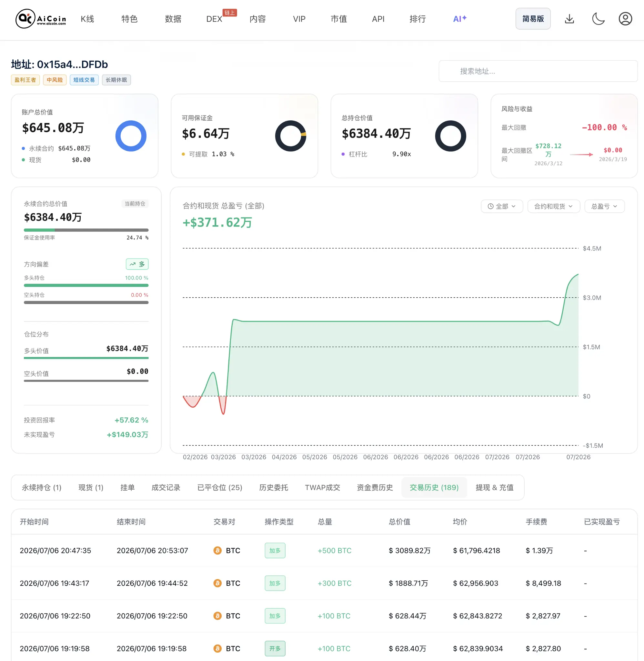Click the 已实现盈亏 column header
This screenshot has height=661, width=644.
(602, 522)
